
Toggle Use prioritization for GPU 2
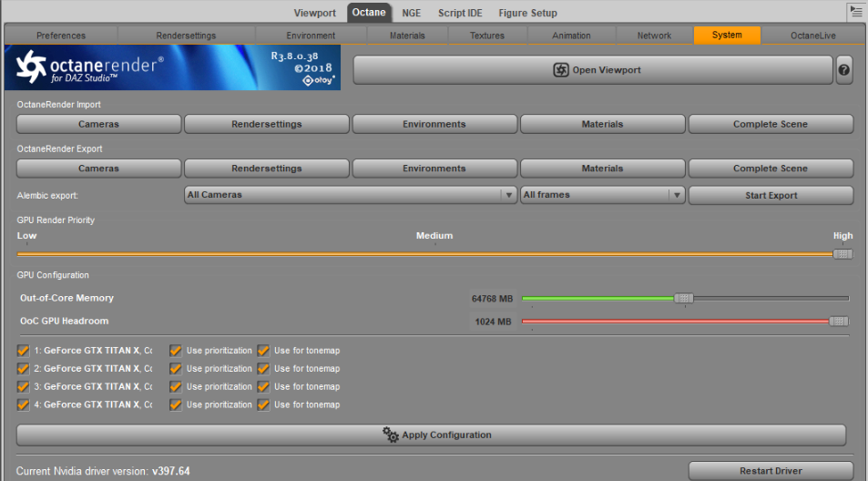point(176,369)
